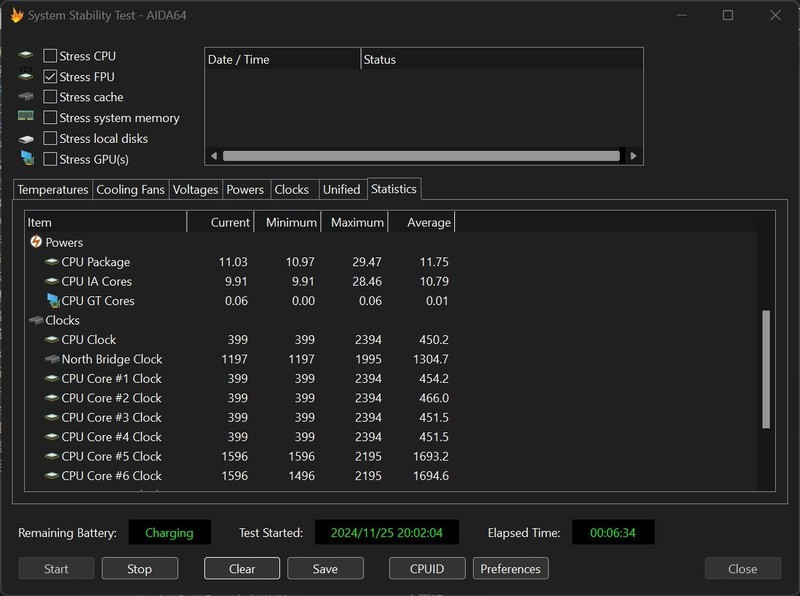Open the Cooling Fans tab

[130, 189]
